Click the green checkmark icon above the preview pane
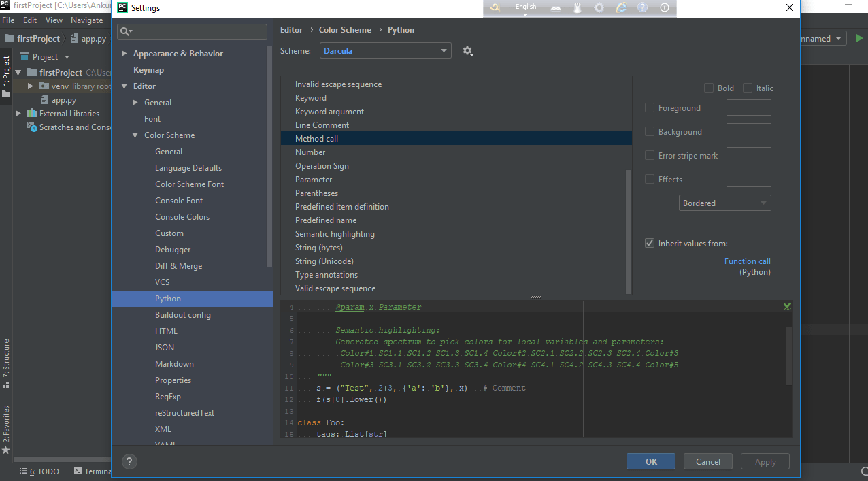This screenshot has width=868, height=481. [787, 306]
